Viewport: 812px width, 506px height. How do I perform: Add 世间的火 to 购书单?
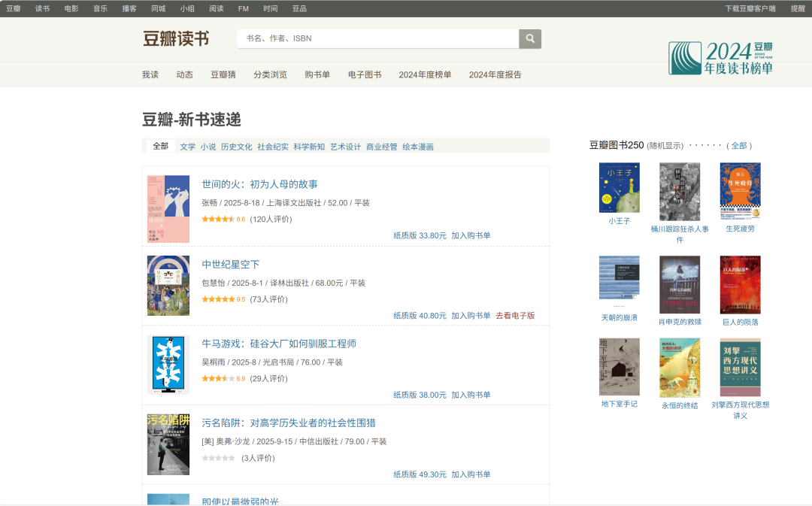[471, 235]
